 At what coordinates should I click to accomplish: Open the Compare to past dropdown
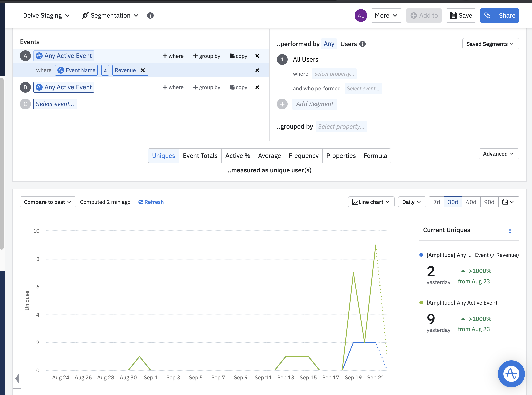[48, 202]
